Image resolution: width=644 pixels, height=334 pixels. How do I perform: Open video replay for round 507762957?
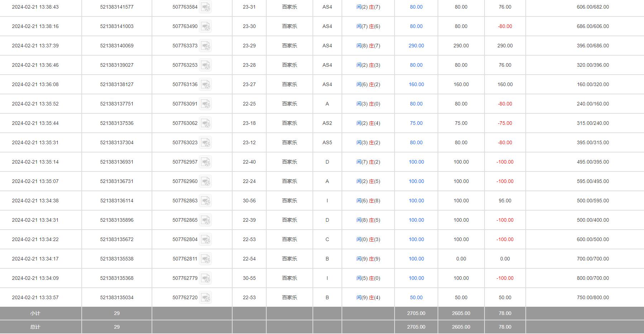[x=205, y=162]
